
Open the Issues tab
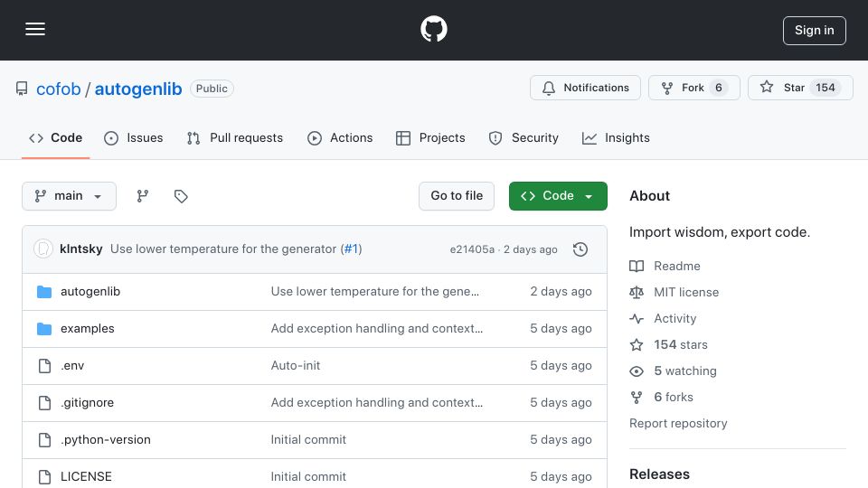point(134,137)
